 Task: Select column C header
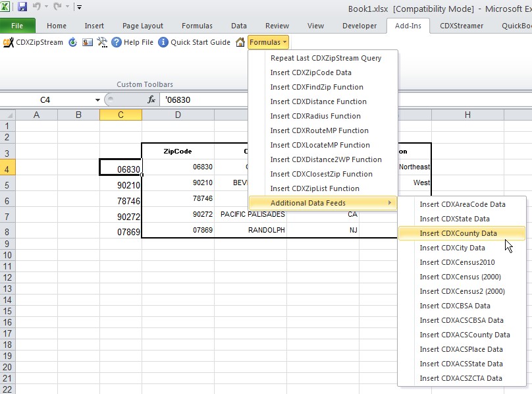point(120,115)
